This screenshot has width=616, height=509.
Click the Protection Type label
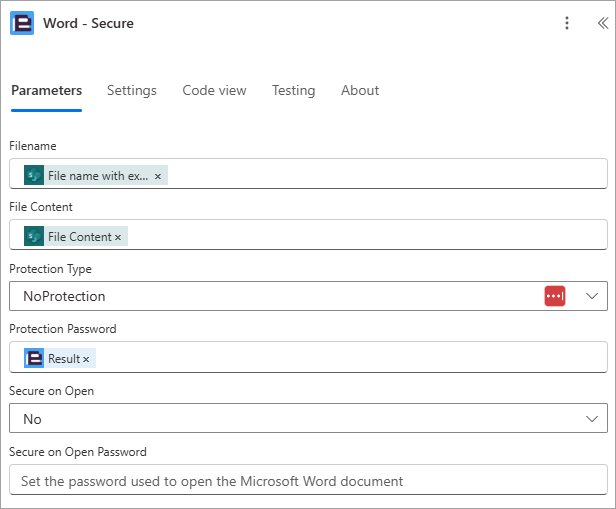(x=50, y=269)
